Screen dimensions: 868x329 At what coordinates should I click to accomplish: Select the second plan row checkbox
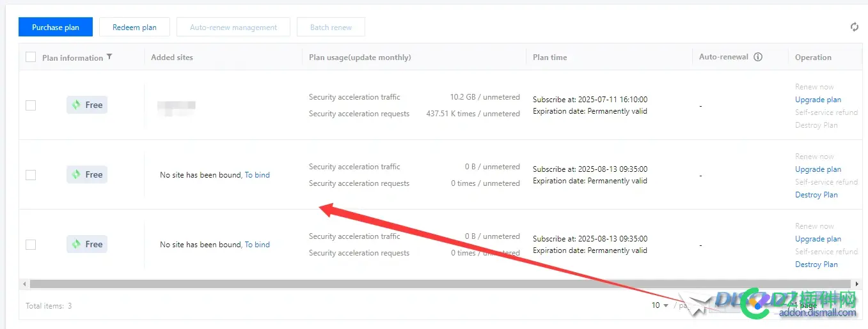[31, 175]
